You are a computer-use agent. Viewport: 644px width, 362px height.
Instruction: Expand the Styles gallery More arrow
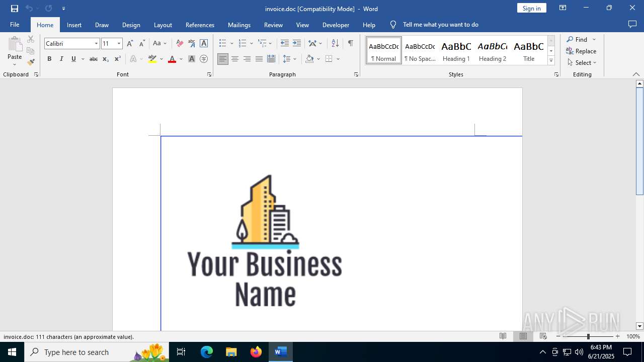pyautogui.click(x=551, y=61)
